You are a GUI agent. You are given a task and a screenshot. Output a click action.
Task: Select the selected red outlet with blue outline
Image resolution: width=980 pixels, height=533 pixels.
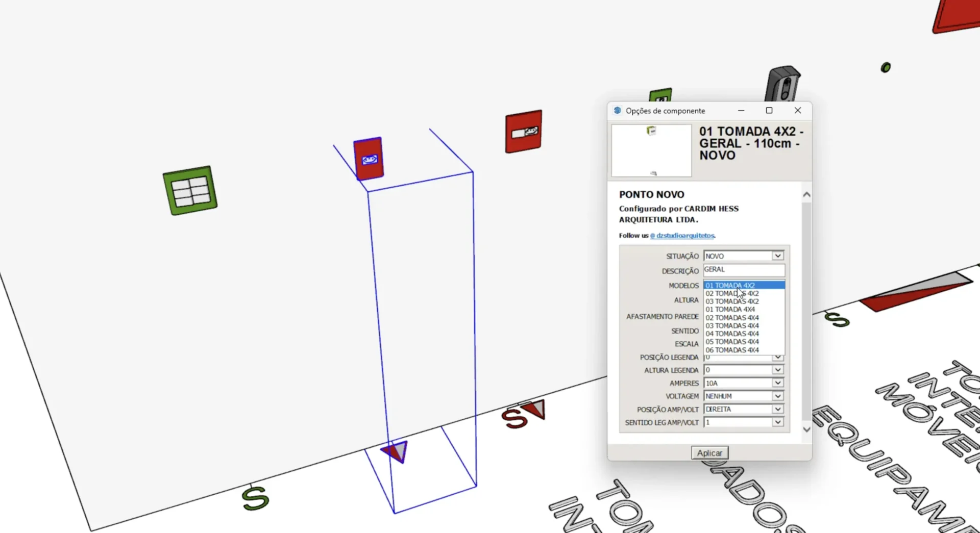tap(369, 159)
